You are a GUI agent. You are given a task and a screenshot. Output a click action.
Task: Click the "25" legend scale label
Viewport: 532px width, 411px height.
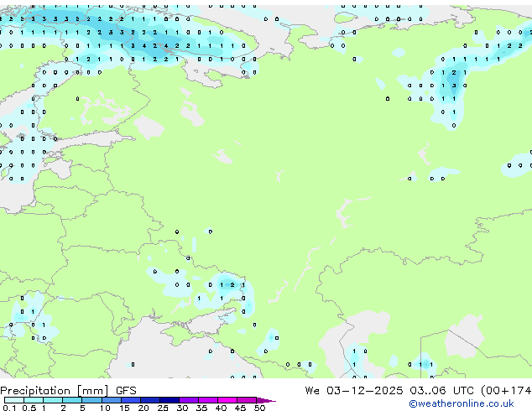(x=163, y=408)
